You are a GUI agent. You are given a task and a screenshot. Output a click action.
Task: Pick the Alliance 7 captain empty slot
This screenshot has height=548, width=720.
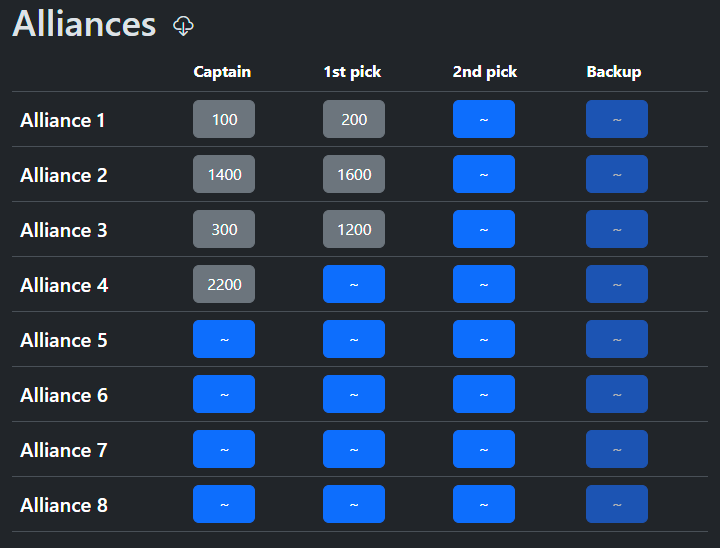(224, 449)
